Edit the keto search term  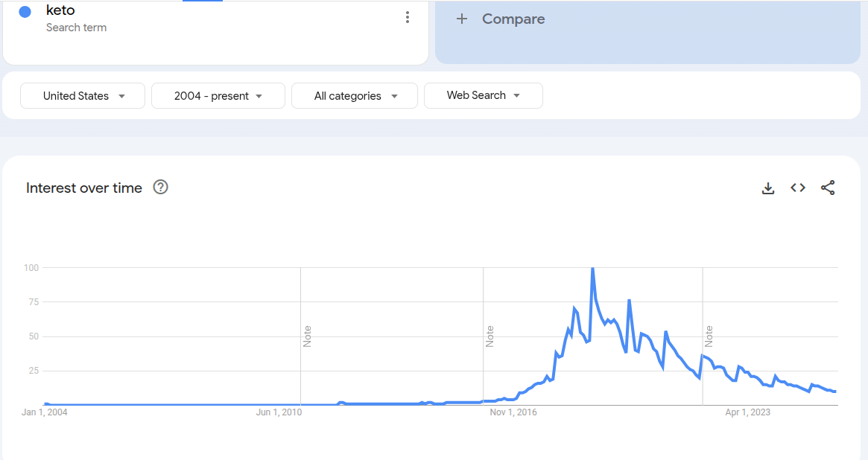point(60,11)
